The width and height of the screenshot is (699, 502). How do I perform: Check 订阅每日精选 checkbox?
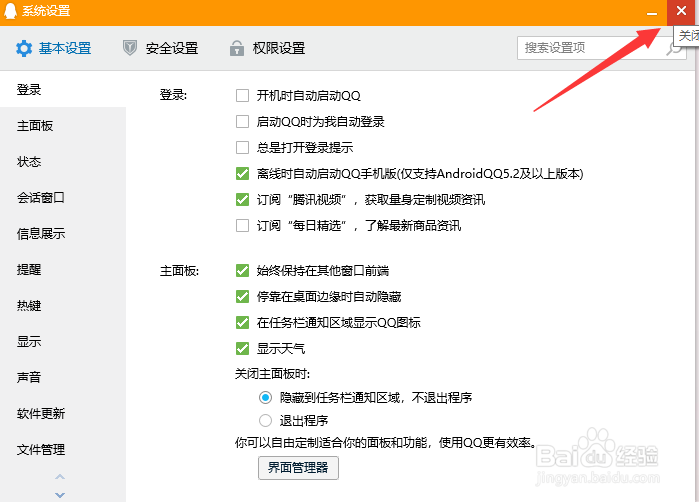[x=243, y=226]
